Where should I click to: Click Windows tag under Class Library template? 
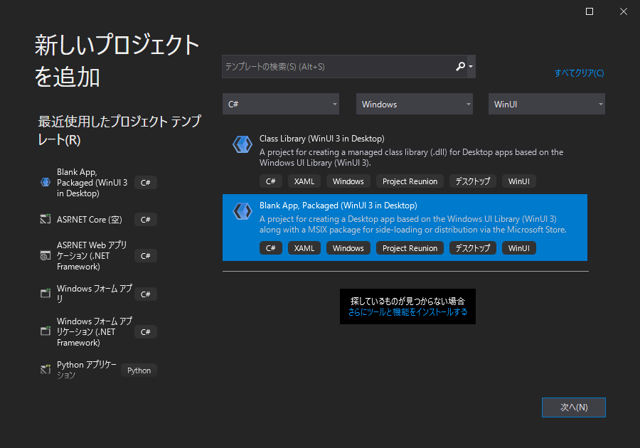tap(348, 181)
